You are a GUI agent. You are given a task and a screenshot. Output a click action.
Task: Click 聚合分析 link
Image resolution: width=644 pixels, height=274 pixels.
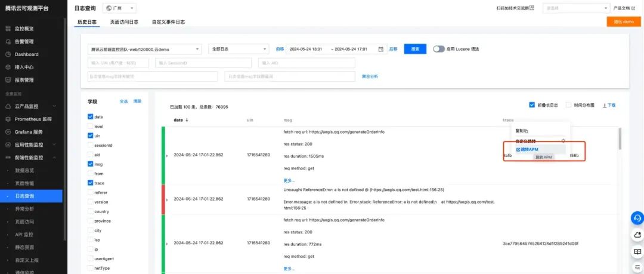click(370, 76)
